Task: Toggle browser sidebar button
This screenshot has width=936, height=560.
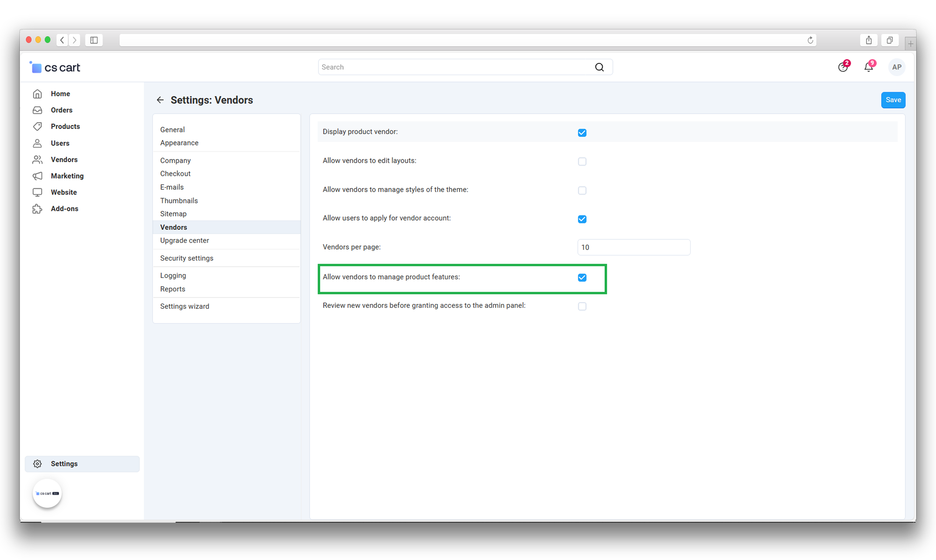Action: (x=94, y=40)
